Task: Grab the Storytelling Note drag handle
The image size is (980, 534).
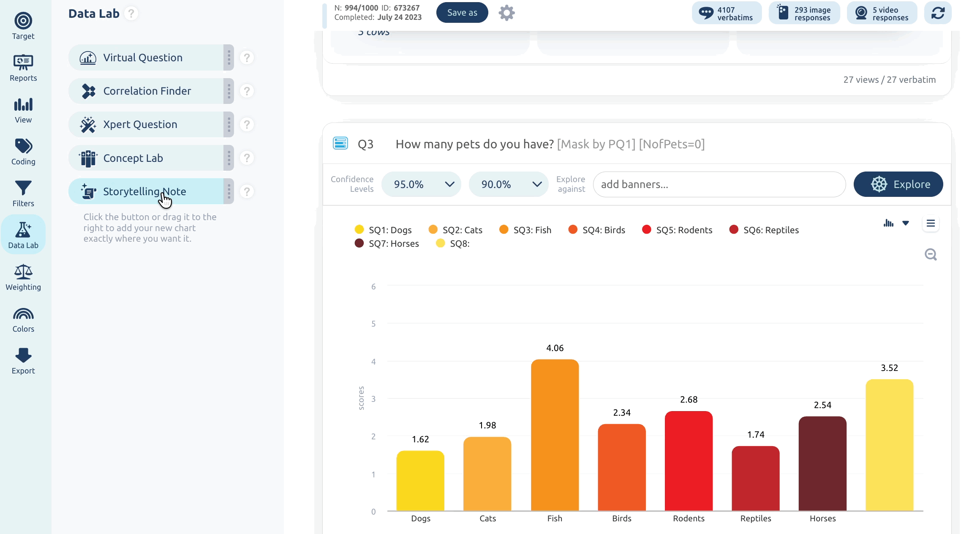Action: click(229, 191)
